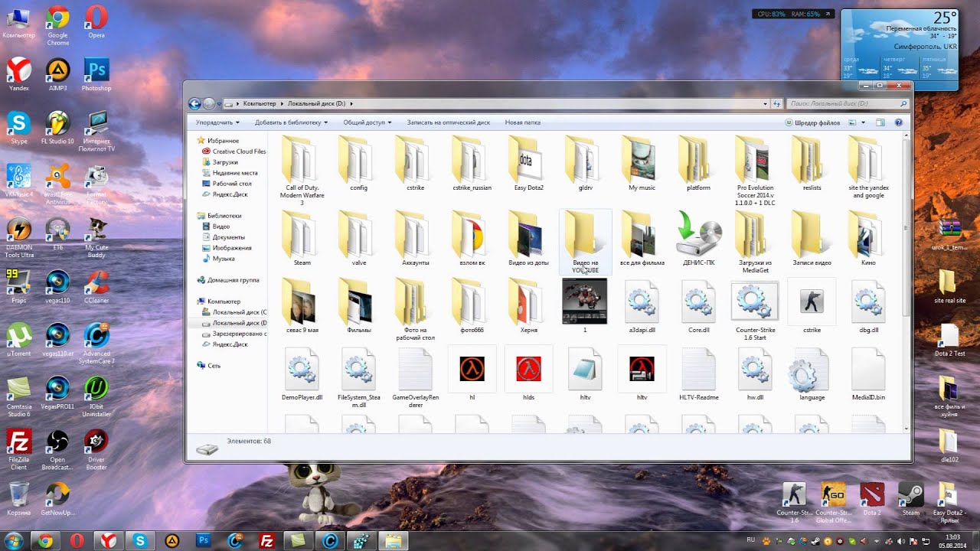Open the Easy Dota2 folder
Image resolution: width=980 pixels, height=551 pixels.
point(528,164)
